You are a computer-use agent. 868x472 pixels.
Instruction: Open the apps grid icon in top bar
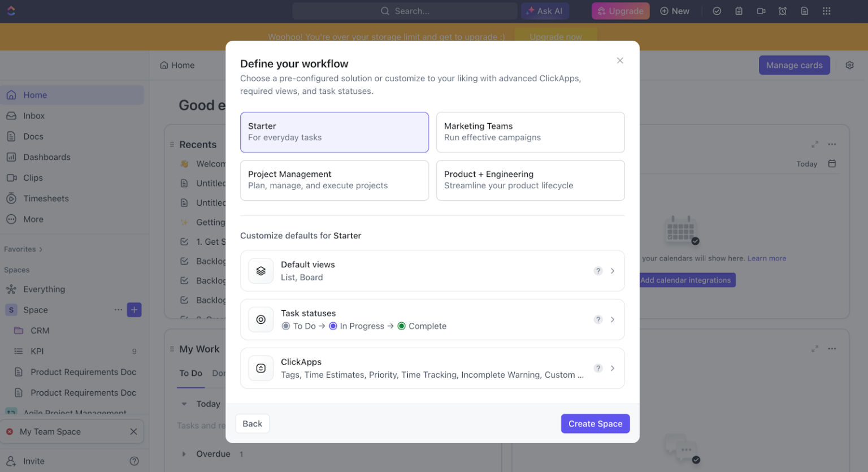click(827, 11)
